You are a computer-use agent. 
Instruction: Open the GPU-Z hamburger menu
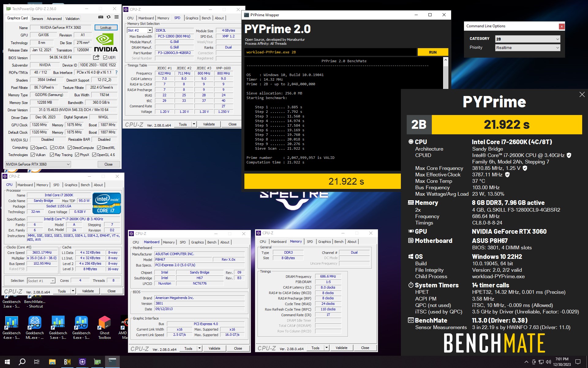[116, 17]
